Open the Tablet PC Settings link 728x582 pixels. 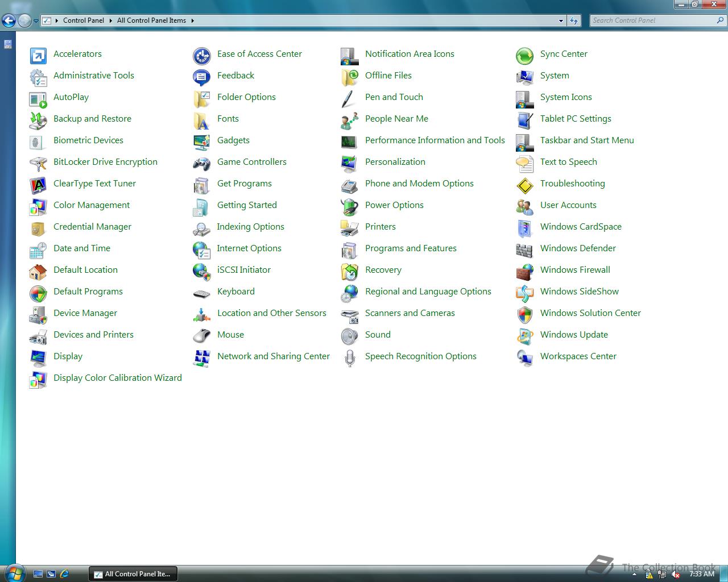click(576, 119)
